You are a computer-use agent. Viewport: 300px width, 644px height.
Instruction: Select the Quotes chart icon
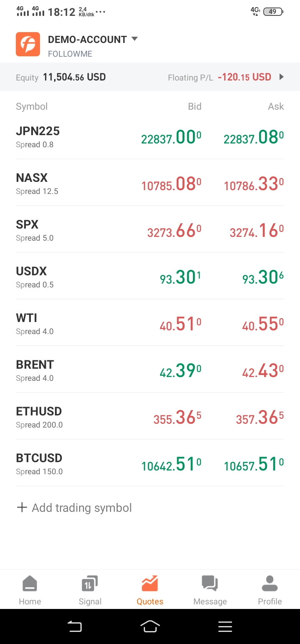tap(150, 584)
